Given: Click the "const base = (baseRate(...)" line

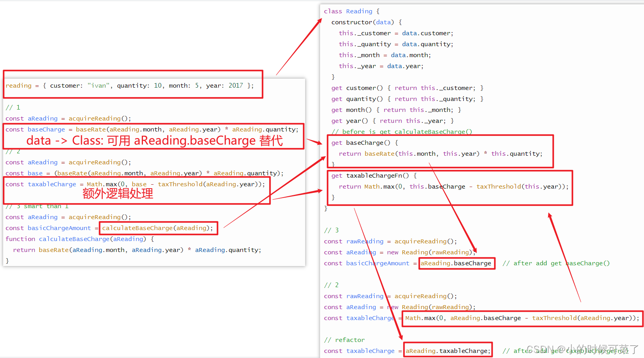Looking at the screenshot, I should click(145, 173).
